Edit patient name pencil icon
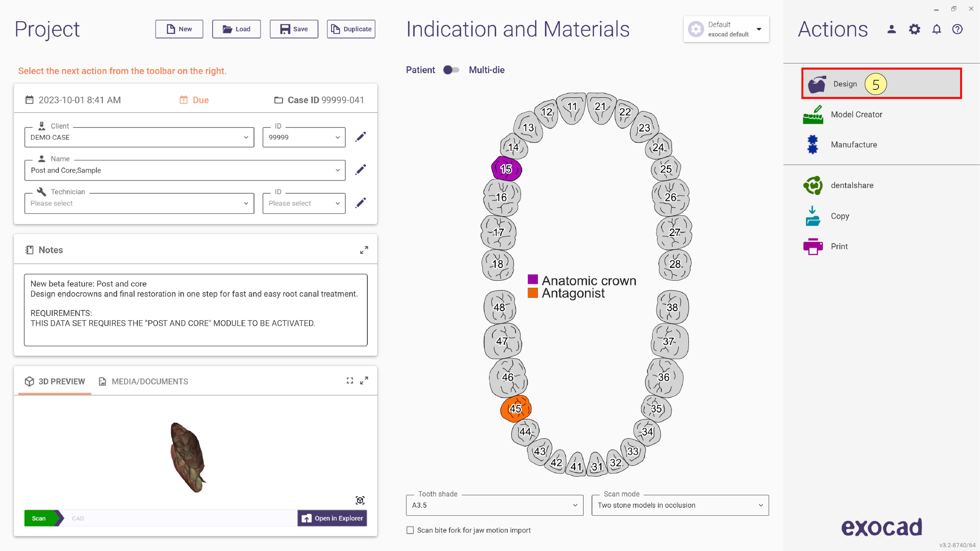Image resolution: width=980 pixels, height=551 pixels. (x=361, y=170)
